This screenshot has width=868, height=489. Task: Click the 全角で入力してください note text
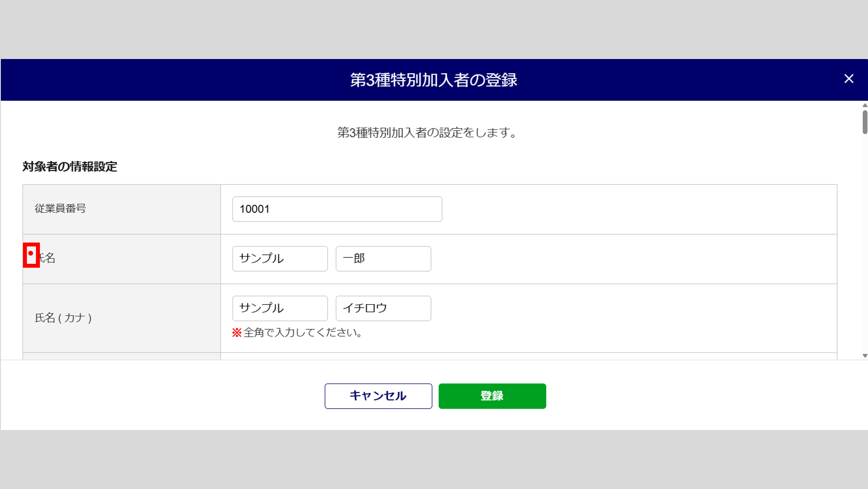point(303,333)
